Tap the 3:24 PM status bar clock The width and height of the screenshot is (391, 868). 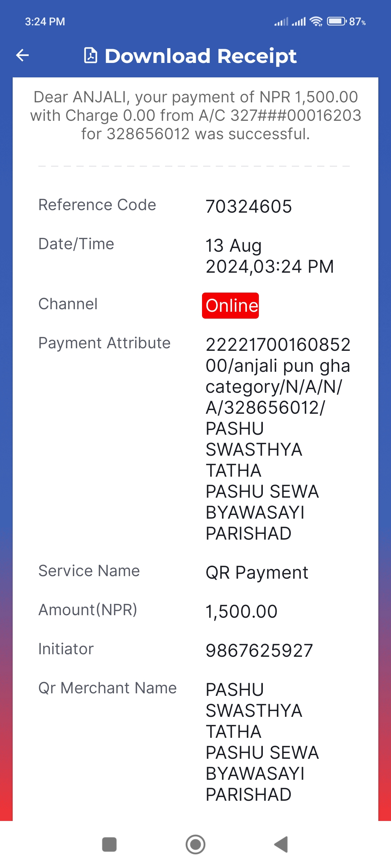click(45, 22)
